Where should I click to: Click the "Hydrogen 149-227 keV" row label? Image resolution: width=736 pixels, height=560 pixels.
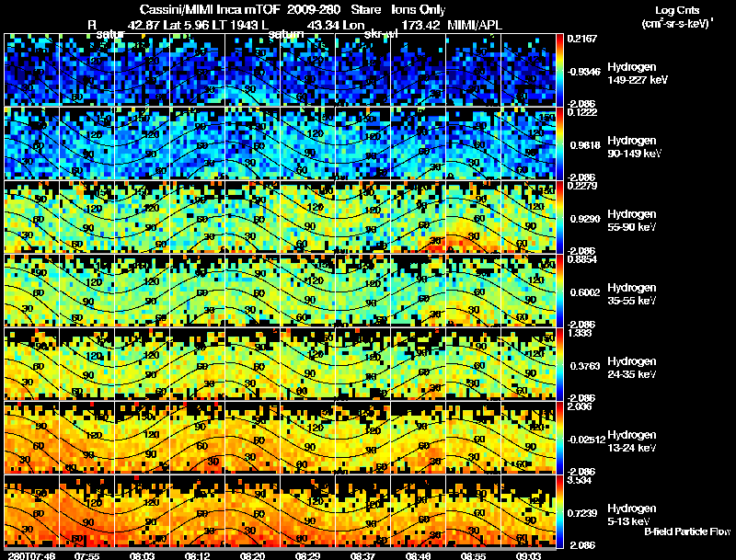click(x=638, y=74)
